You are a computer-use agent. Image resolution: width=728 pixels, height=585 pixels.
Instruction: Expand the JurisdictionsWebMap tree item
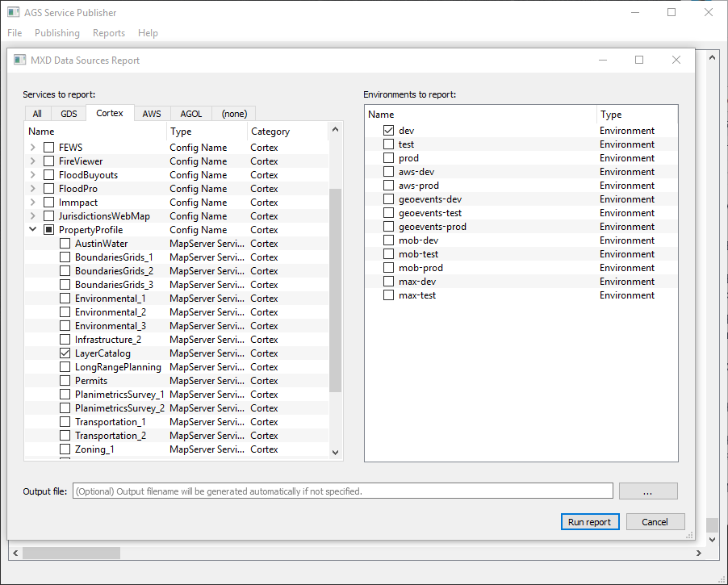[33, 215]
